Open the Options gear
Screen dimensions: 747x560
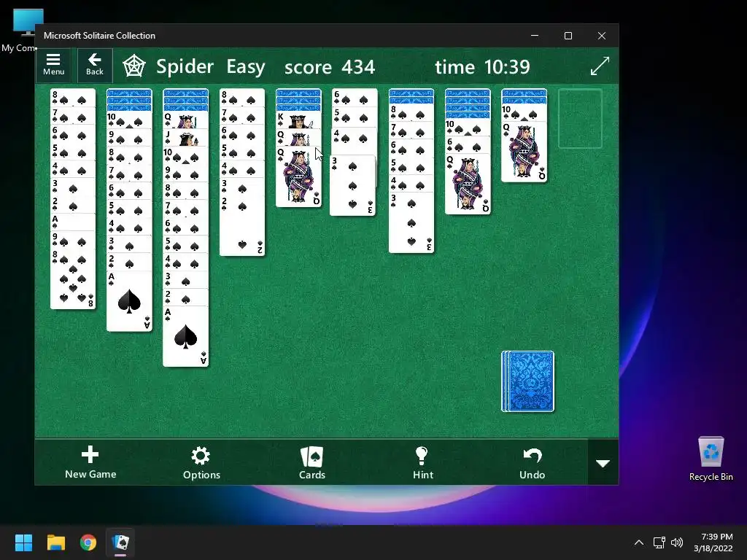click(201, 462)
